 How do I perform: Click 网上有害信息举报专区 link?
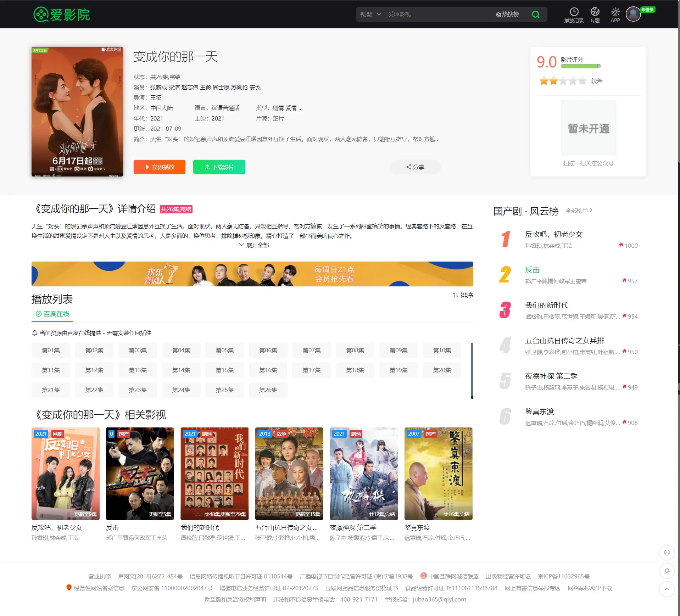[x=533, y=588]
